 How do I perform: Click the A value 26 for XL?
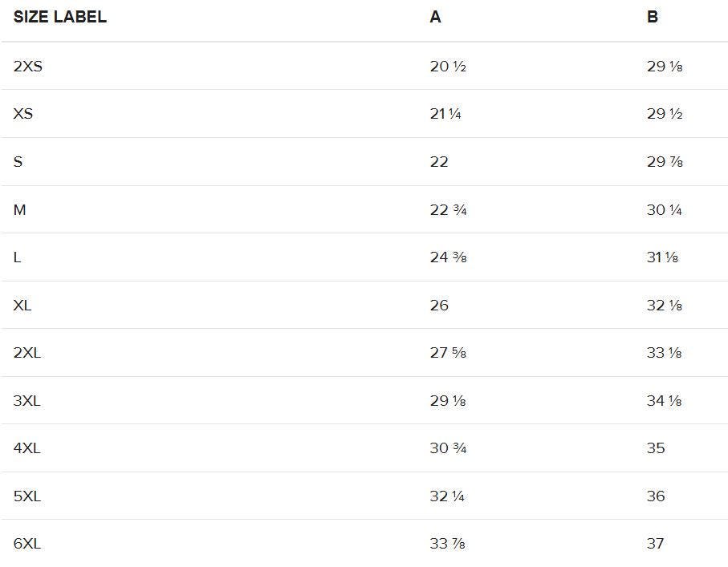click(x=438, y=306)
